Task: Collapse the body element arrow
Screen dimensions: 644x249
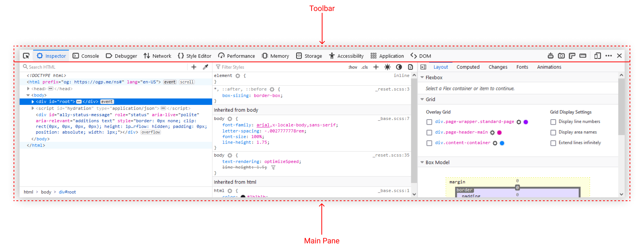Action: pos(28,95)
